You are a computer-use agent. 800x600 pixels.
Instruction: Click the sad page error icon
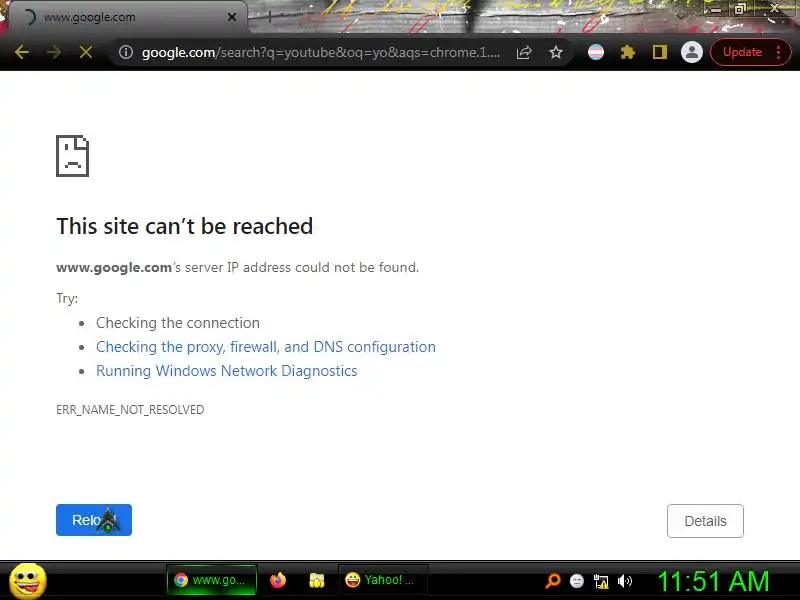[x=72, y=156]
